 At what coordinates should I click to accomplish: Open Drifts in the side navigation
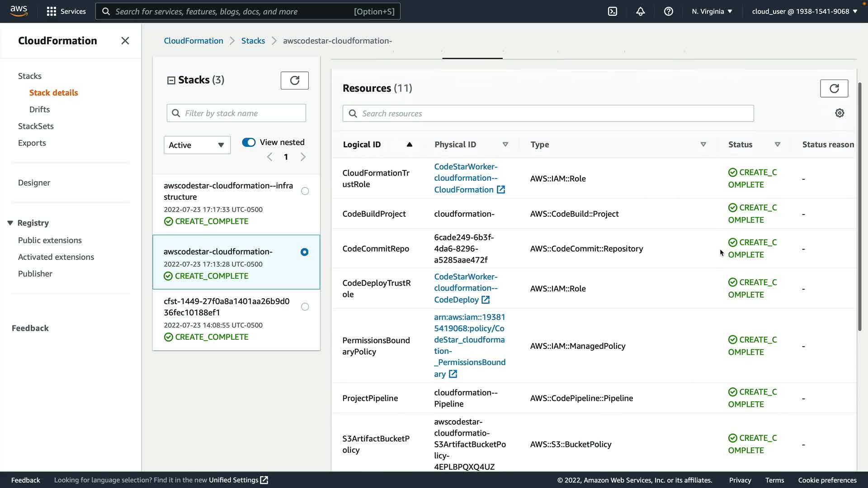[x=39, y=109]
